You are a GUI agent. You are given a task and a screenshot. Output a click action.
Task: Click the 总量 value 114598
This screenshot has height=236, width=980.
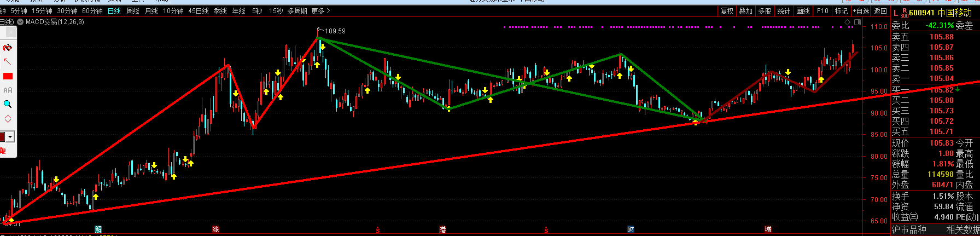[x=941, y=174]
